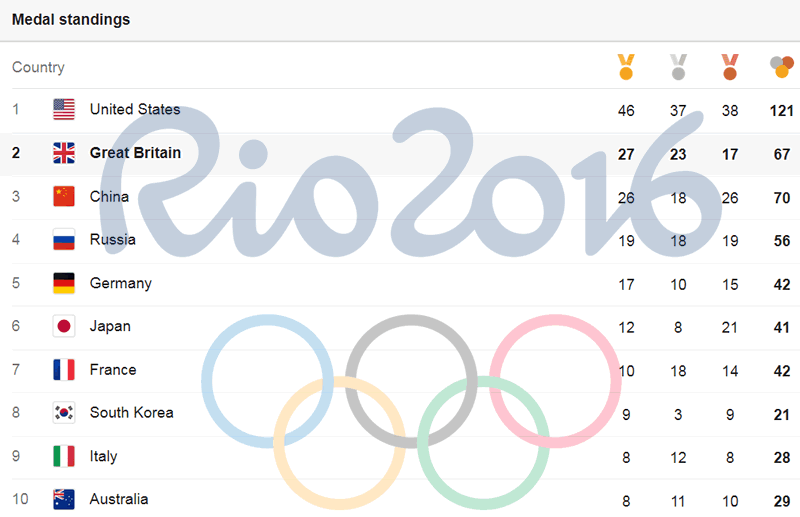The image size is (800, 517).
Task: Click the Japan flag icon
Action: [x=64, y=326]
